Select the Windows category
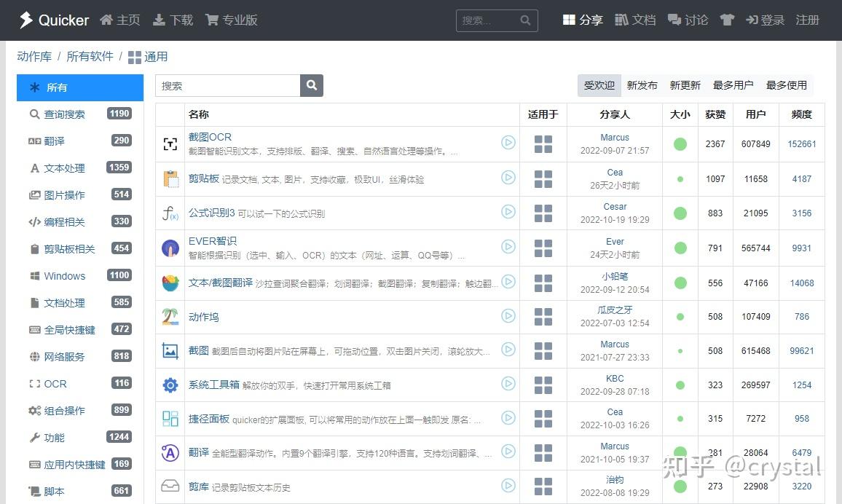 coord(80,276)
